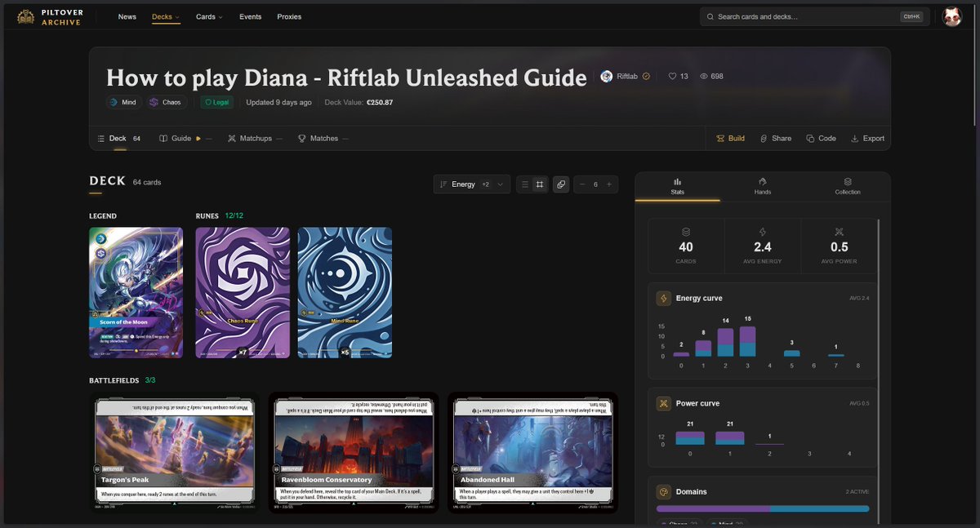Open the Chaos Rune card
980x528 pixels.
coord(243,292)
